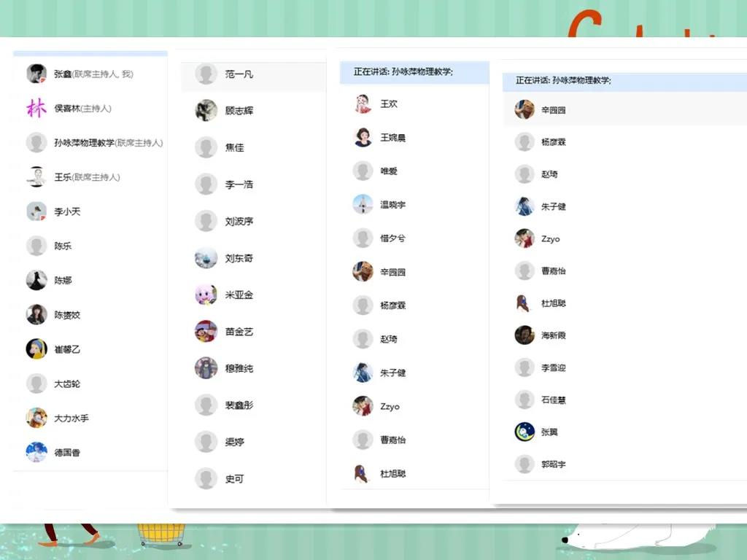
Task: Select participant 石佳慧
Action: (x=553, y=400)
